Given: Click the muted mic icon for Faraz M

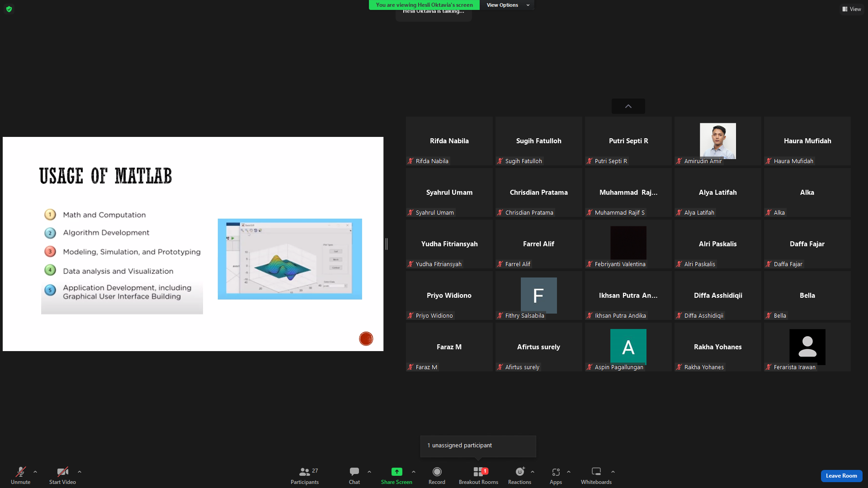Looking at the screenshot, I should pos(410,367).
